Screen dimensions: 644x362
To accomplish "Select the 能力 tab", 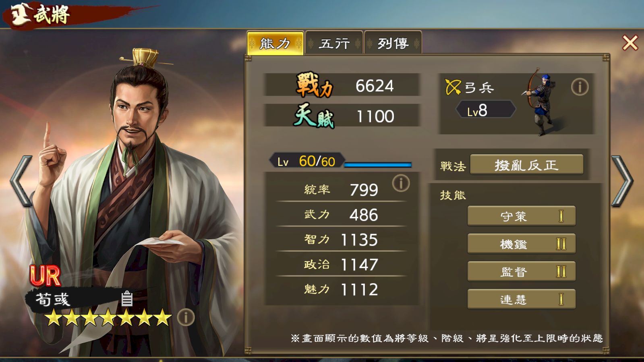I will [275, 43].
